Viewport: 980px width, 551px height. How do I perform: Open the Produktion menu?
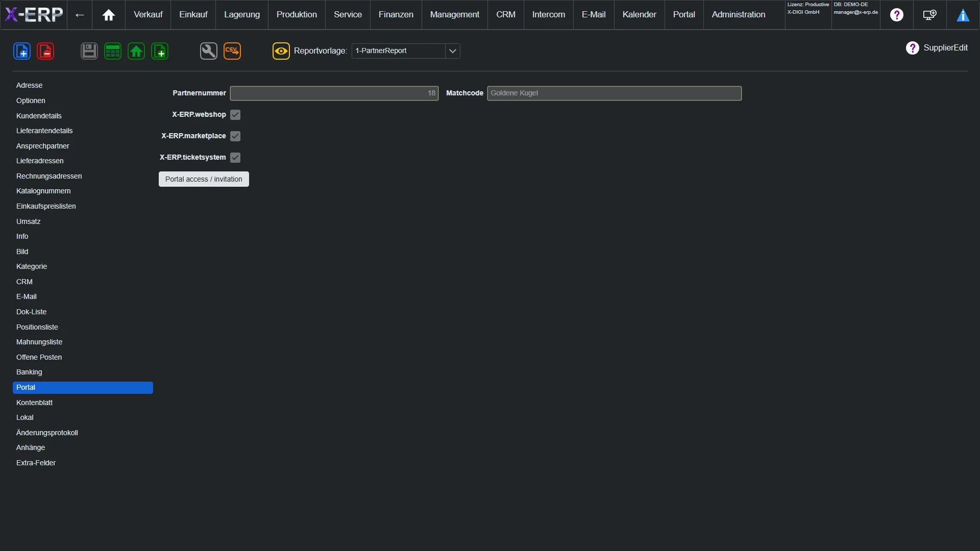point(297,15)
